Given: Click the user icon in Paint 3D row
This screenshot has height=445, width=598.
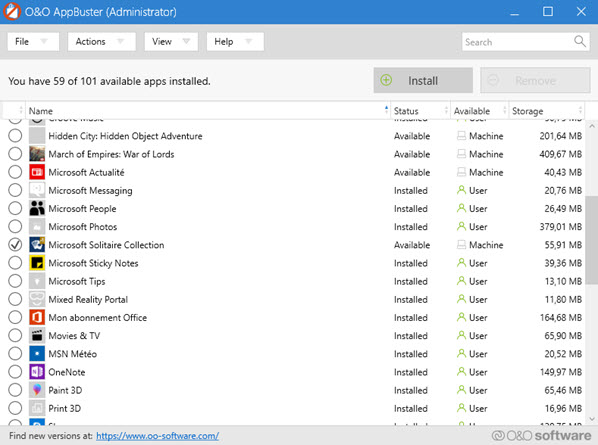Looking at the screenshot, I should click(461, 390).
